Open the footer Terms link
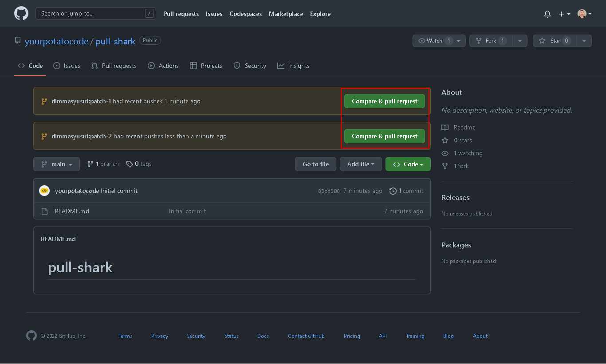606x364 pixels. tap(125, 336)
